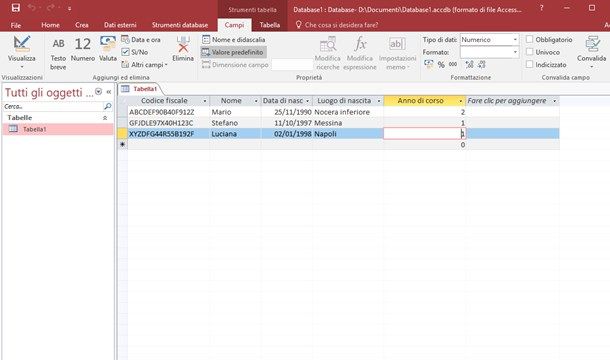
Task: Click Anno di corso cell for Luciana
Action: point(424,134)
